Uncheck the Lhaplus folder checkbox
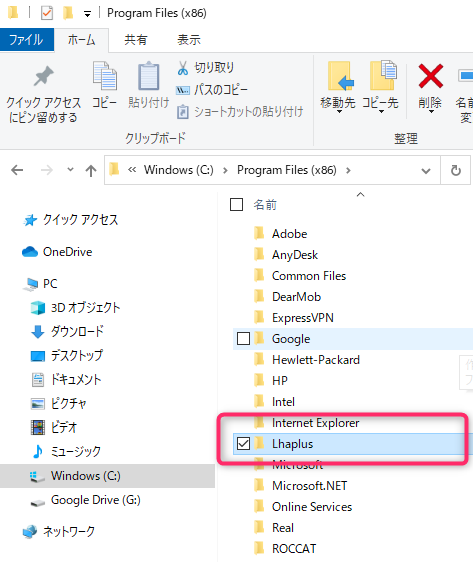The width and height of the screenshot is (473, 562). click(x=244, y=443)
